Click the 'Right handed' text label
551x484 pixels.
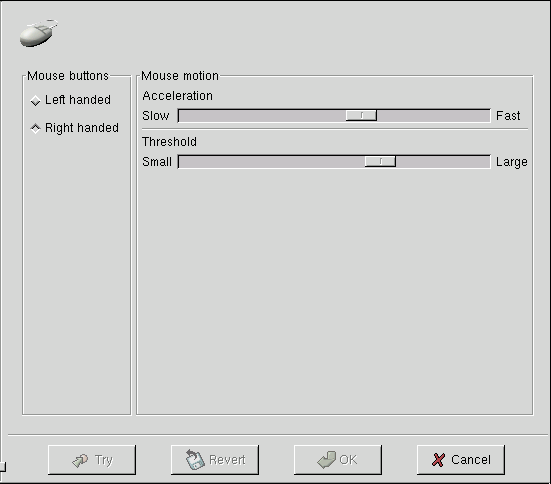(82, 128)
